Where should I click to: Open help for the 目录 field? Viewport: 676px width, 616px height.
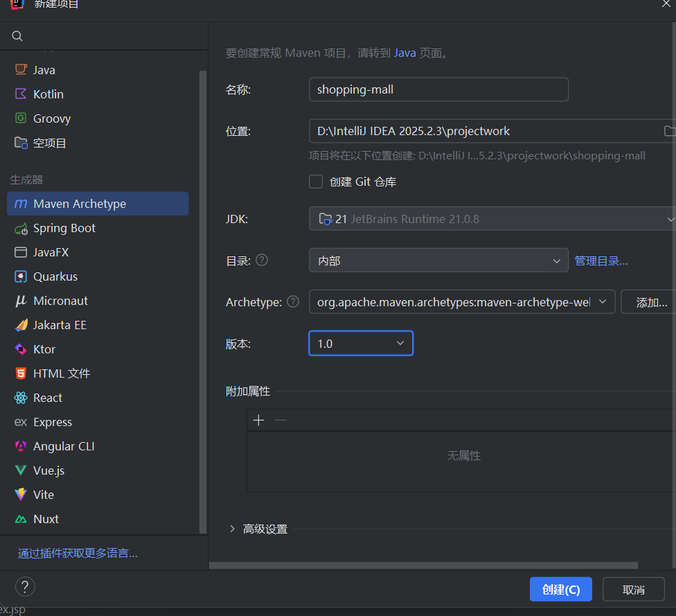(262, 260)
